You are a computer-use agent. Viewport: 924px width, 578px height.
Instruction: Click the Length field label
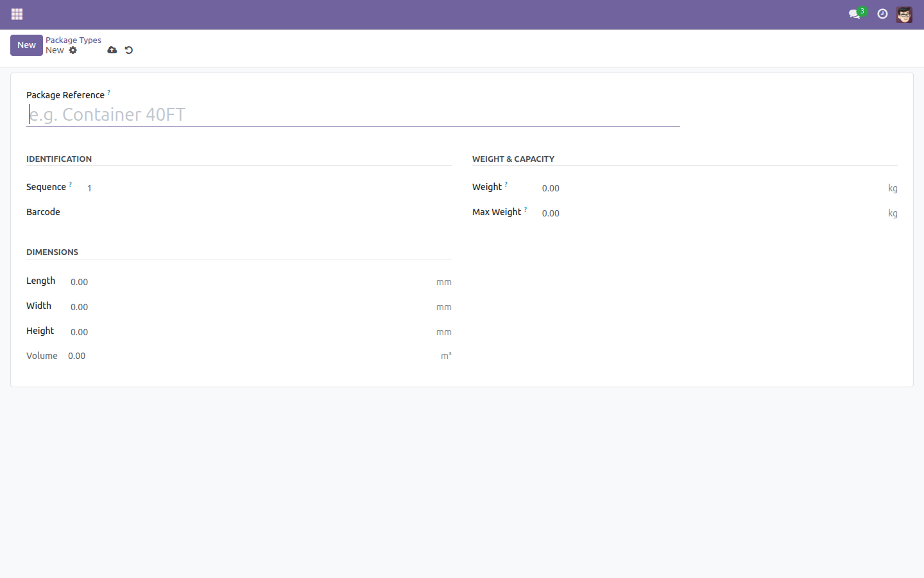40,281
